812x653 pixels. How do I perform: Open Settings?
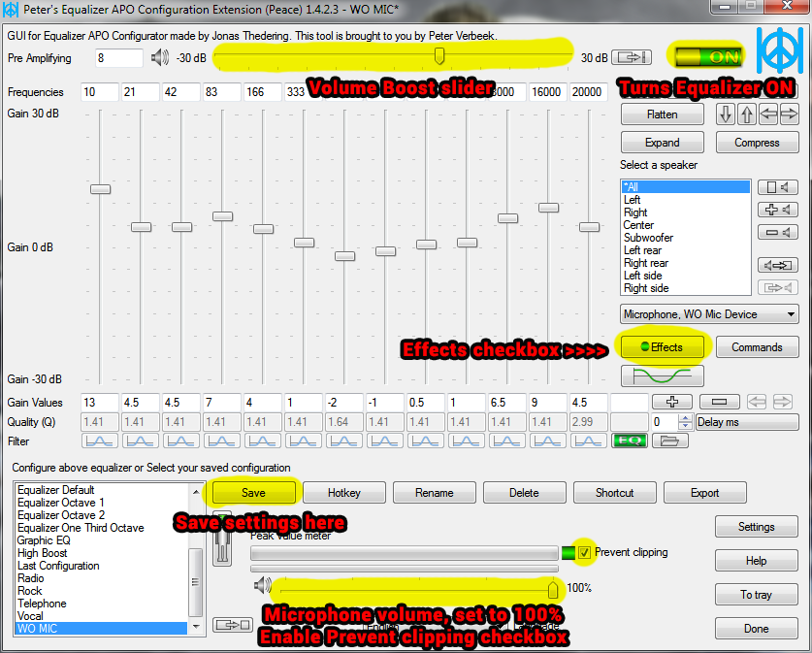pyautogui.click(x=756, y=527)
